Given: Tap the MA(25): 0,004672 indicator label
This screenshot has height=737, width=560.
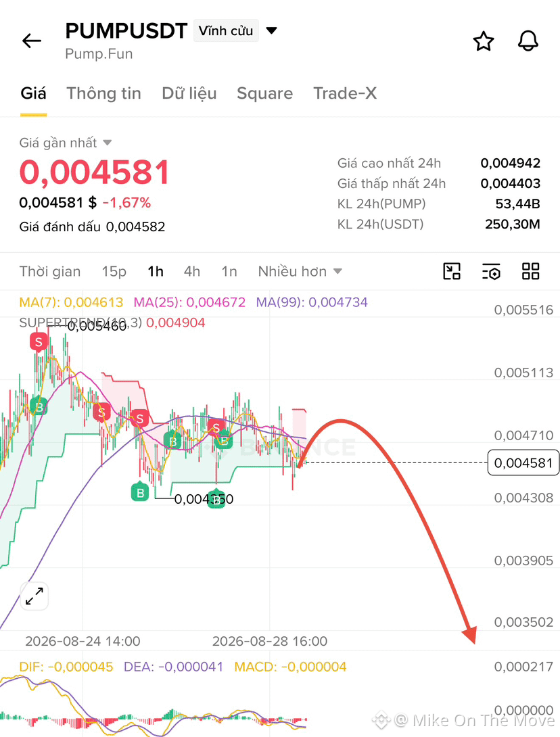Looking at the screenshot, I should tap(189, 302).
